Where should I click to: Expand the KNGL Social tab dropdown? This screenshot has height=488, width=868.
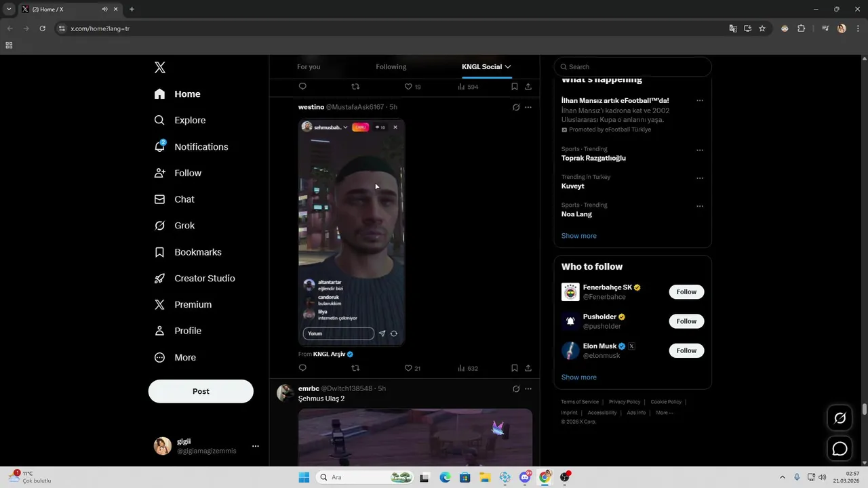(507, 66)
